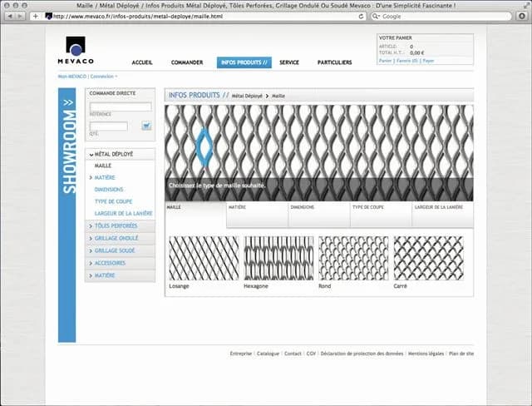Switch to the Type de coupe tab
Viewport: 532px width, 406px height.
pos(381,215)
